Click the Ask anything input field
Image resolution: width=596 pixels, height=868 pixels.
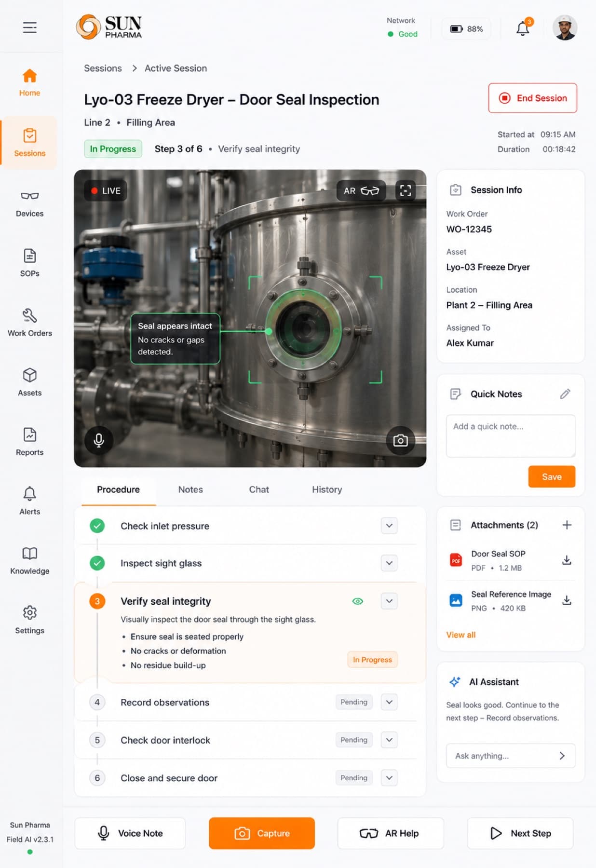(x=511, y=756)
